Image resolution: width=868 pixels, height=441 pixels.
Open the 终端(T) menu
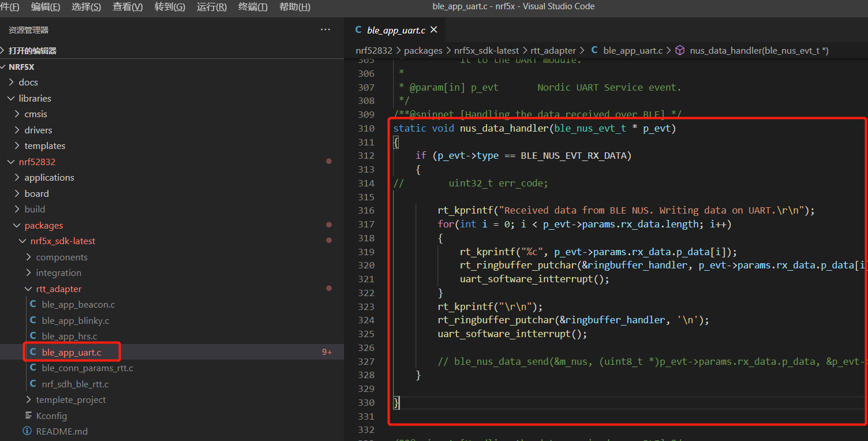[253, 7]
